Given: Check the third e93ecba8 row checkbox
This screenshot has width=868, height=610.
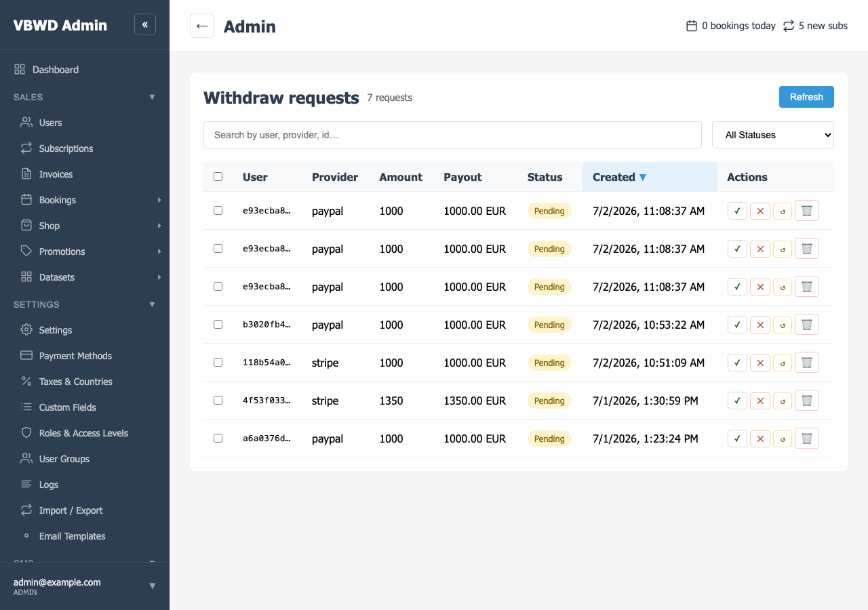Looking at the screenshot, I should point(218,287).
